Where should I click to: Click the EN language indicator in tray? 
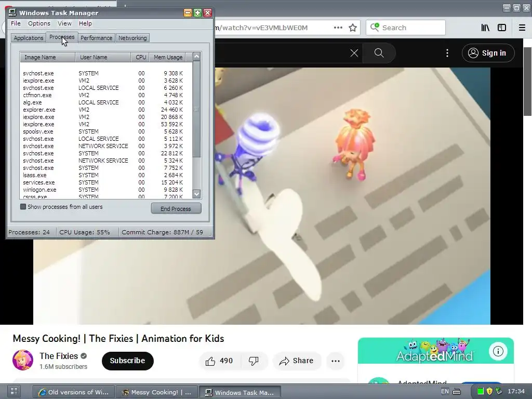click(445, 391)
